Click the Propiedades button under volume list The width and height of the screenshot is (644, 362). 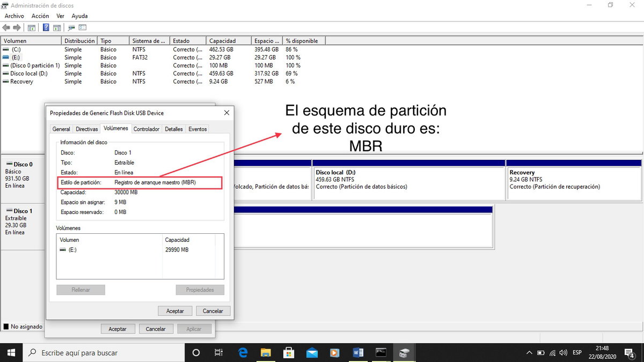pos(200,290)
